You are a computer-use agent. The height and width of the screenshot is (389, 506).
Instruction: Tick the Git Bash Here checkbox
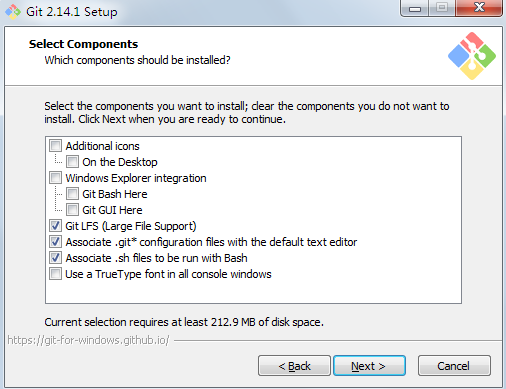click(72, 194)
